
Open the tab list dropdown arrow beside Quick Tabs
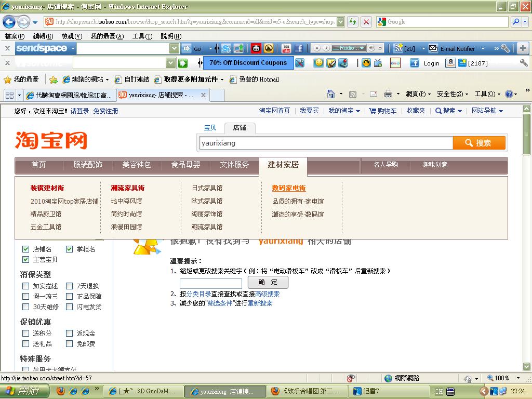tap(19, 96)
